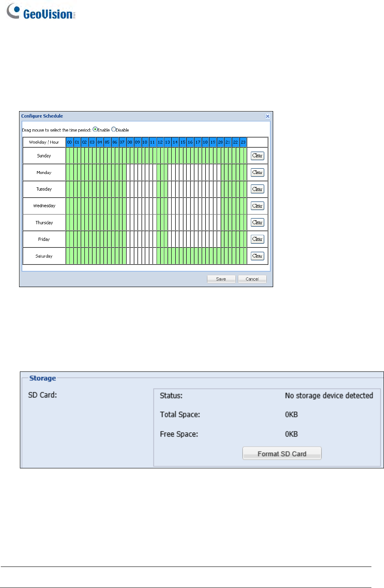
Task: Click the SD Card label
Action: coord(43,395)
